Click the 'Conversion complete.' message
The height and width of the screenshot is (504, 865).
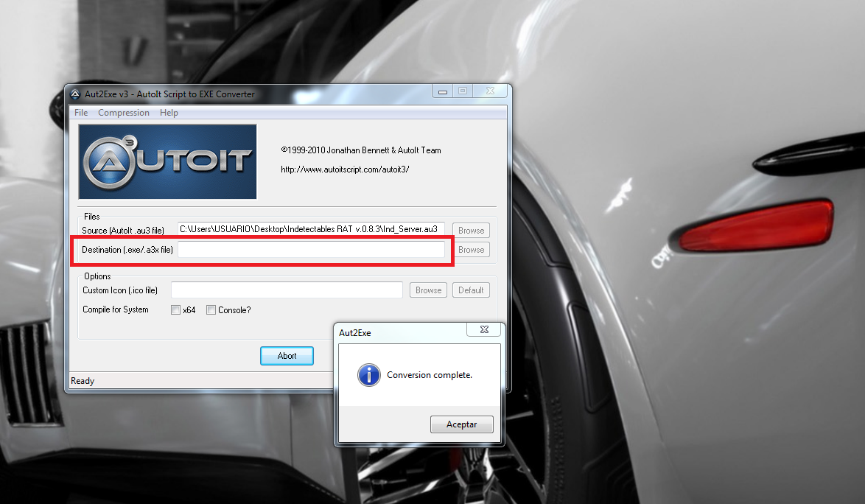430,375
